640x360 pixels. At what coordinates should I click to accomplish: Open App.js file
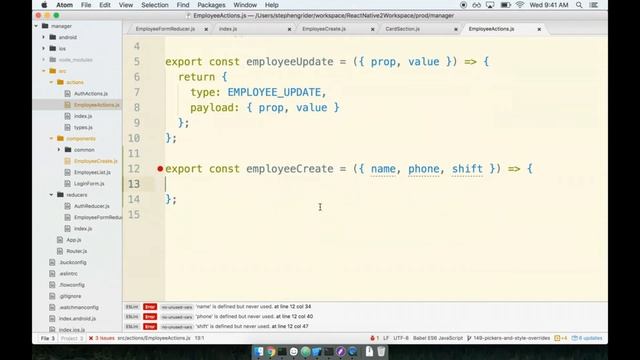click(74, 240)
